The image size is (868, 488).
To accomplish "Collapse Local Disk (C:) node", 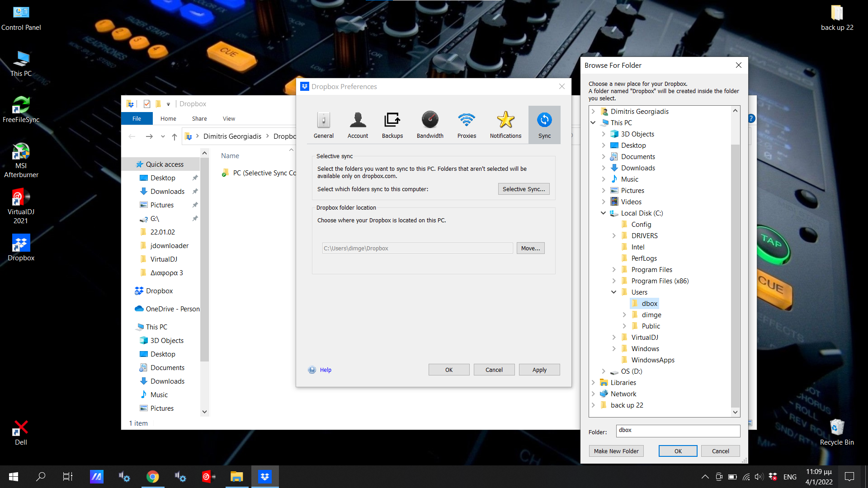I will pyautogui.click(x=603, y=213).
